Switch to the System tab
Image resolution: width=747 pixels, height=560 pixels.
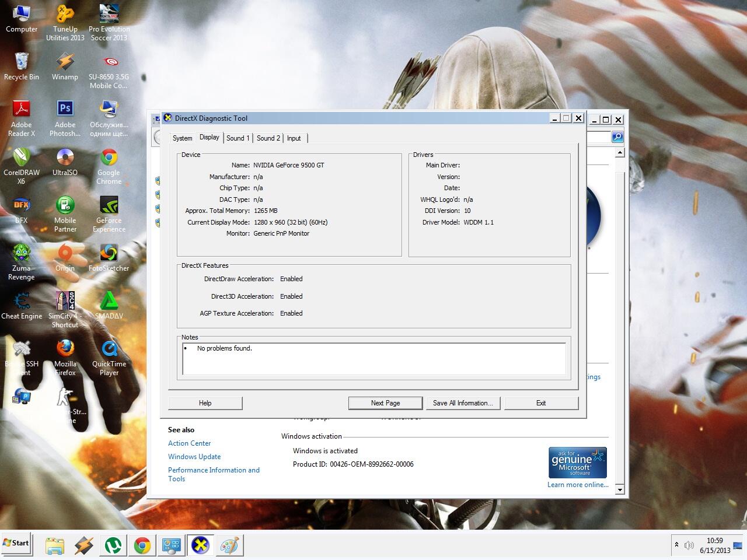coord(182,138)
